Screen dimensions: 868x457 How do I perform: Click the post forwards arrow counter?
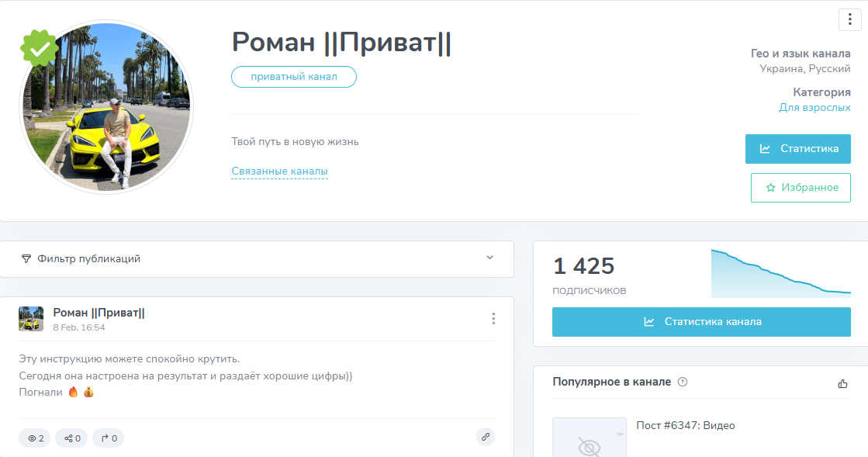pos(109,438)
